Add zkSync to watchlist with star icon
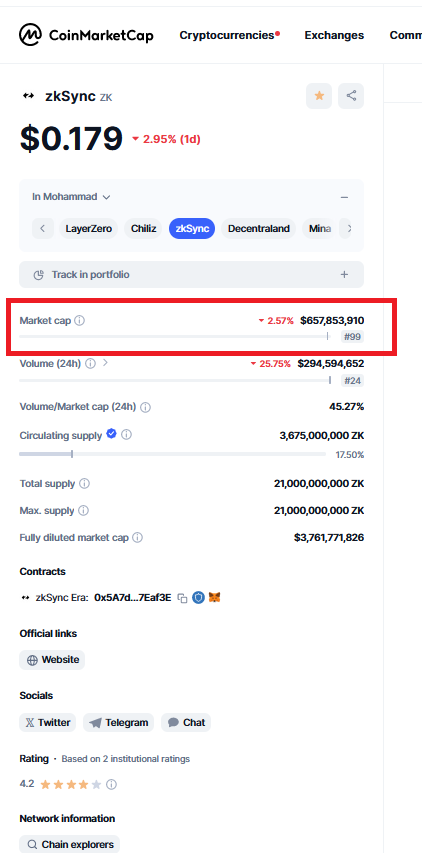 [319, 96]
